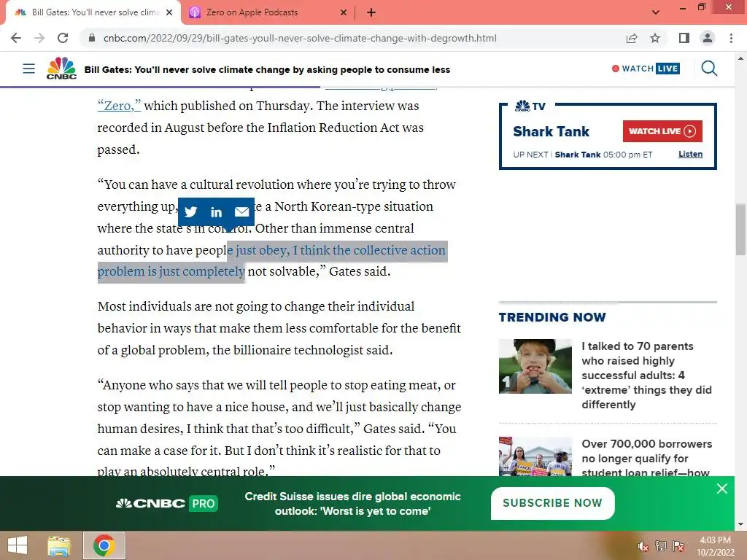Switch to Zero on Apple Podcasts tab
The width and height of the screenshot is (747, 560).
pyautogui.click(x=267, y=12)
